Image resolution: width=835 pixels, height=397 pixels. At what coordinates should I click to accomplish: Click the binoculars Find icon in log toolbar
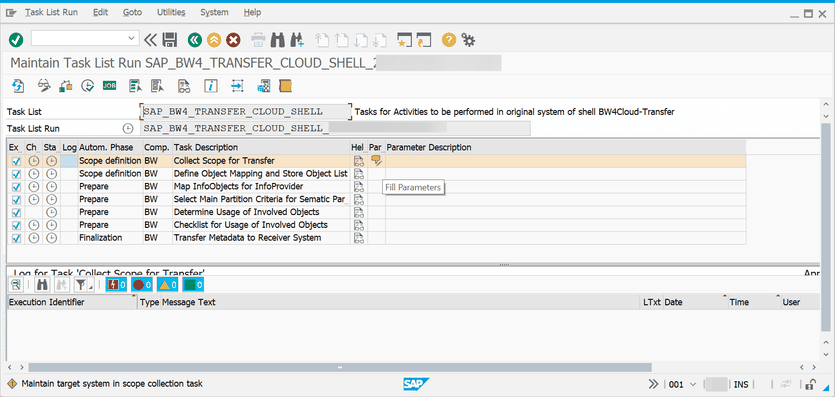coord(42,285)
